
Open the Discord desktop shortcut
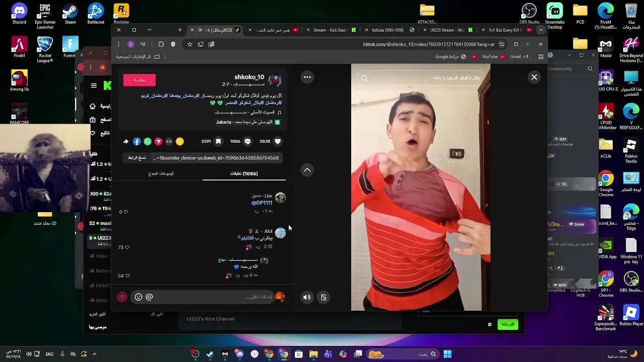coord(19,14)
